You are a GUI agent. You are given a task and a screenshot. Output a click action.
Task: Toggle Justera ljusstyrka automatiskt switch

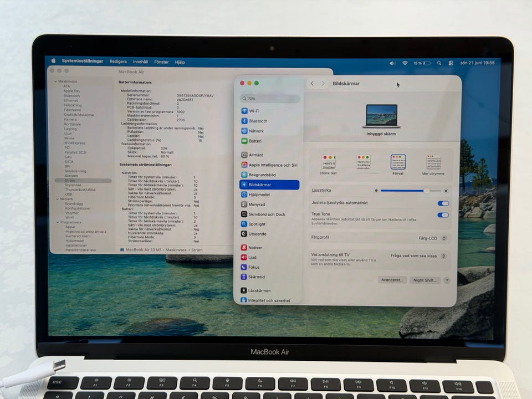click(443, 203)
